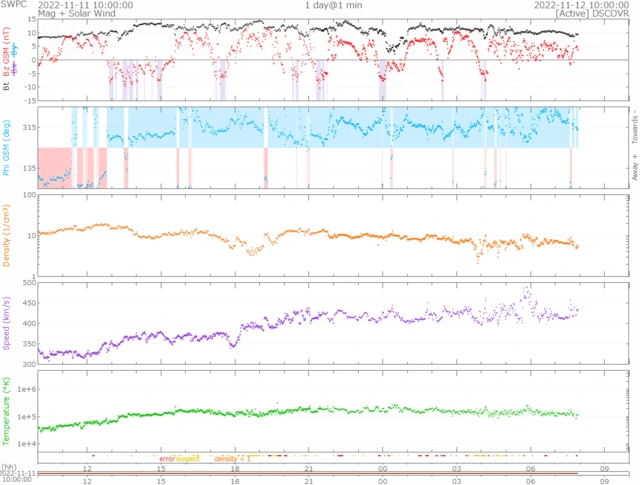Click the SWPC label in top-left corner
Viewport: 640px width, 485px height.
coord(14,5)
